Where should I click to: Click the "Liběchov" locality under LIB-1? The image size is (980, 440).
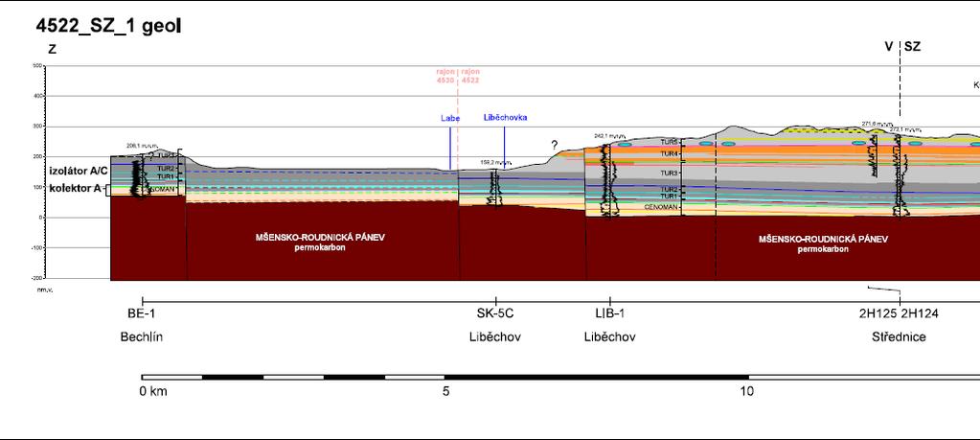coord(610,336)
